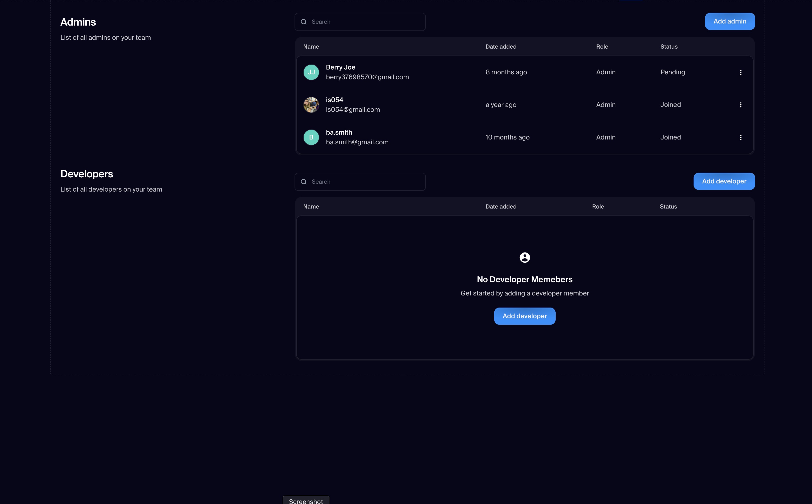Click the person icon above No Developer Memebers
Screen dimensions: 812x504
point(525,257)
